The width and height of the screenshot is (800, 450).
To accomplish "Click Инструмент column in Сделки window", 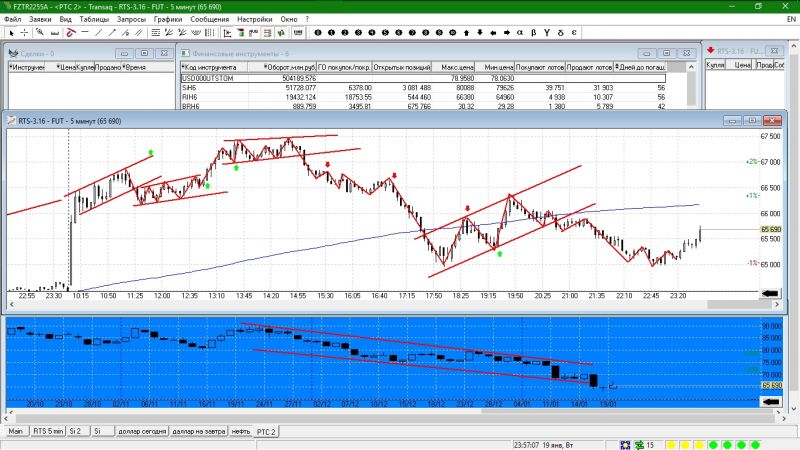I will [27, 67].
